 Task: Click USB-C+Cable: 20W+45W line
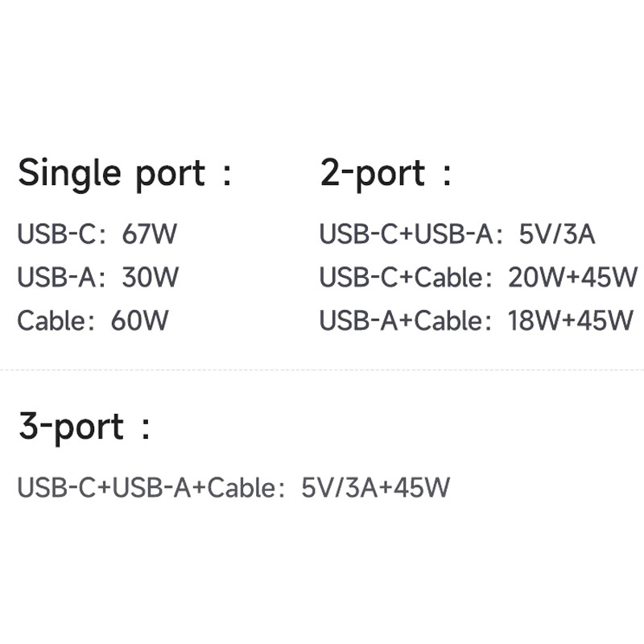click(x=478, y=277)
